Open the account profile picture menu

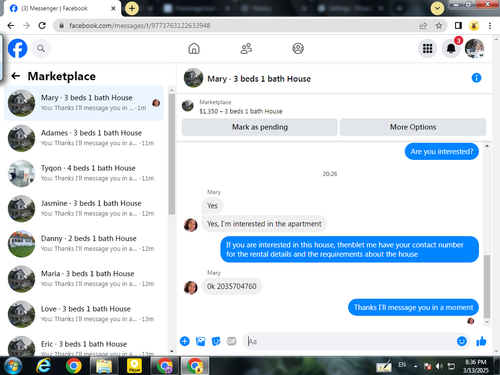point(474,49)
